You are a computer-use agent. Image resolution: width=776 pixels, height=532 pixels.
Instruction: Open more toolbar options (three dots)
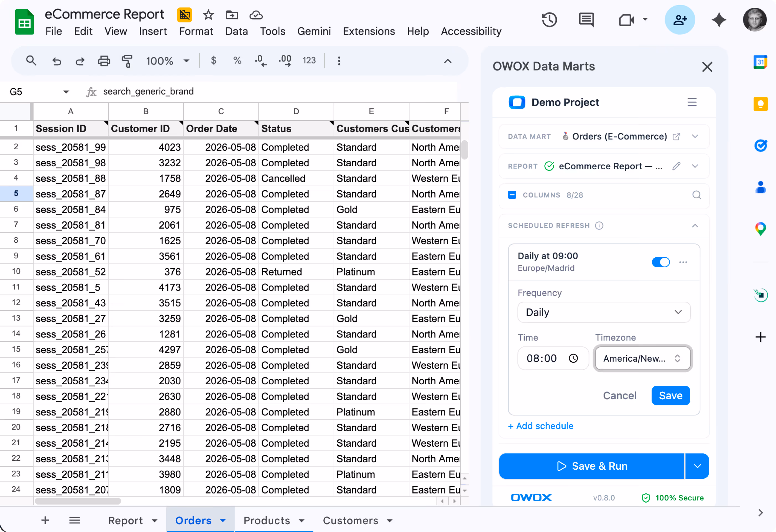tap(339, 61)
